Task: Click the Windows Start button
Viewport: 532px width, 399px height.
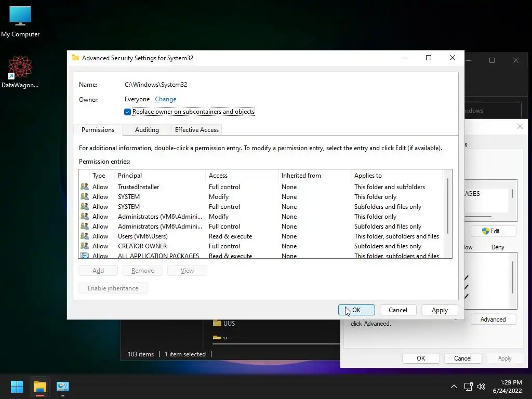Action: click(x=17, y=387)
